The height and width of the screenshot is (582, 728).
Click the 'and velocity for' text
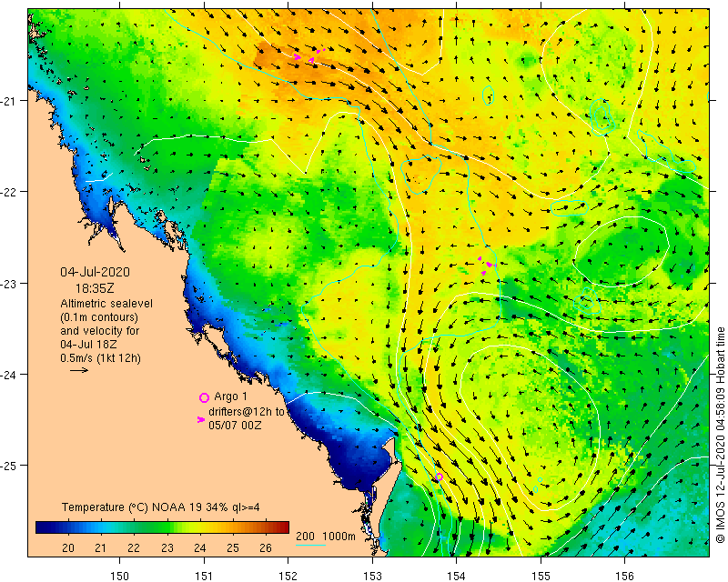tap(100, 331)
